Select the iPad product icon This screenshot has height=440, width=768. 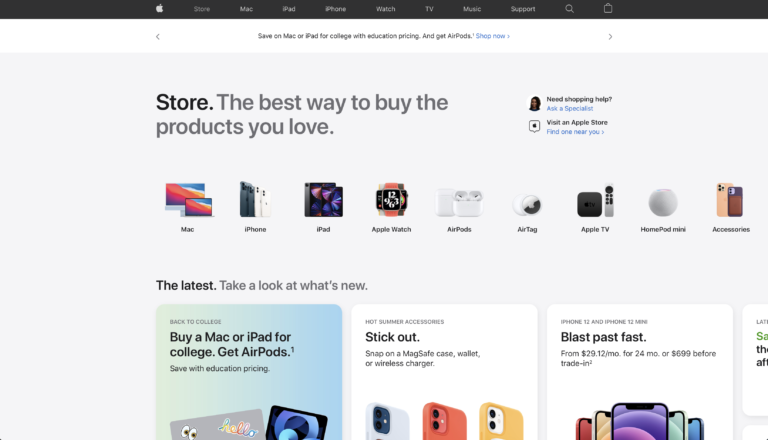tap(323, 200)
